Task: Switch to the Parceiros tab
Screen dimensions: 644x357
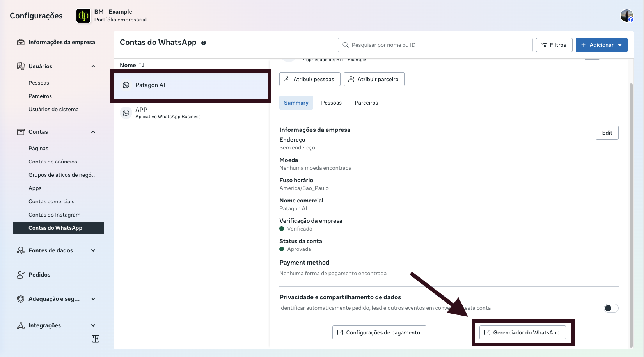Action: click(366, 103)
